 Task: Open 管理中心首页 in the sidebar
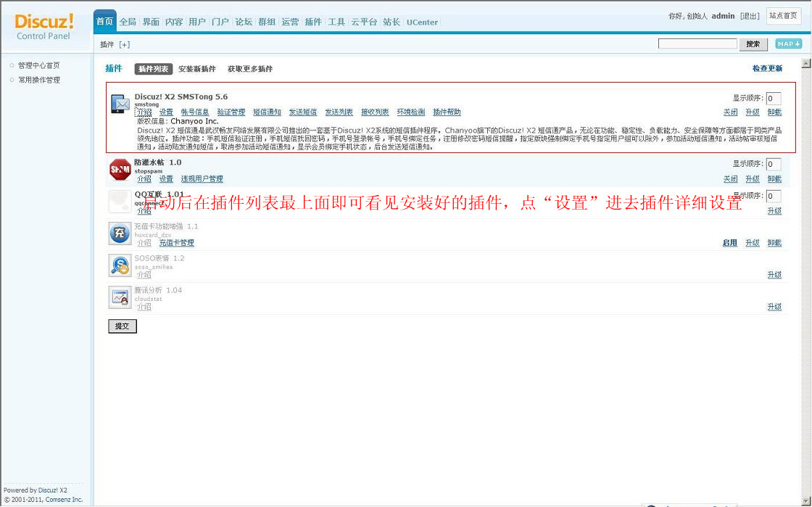tap(39, 65)
